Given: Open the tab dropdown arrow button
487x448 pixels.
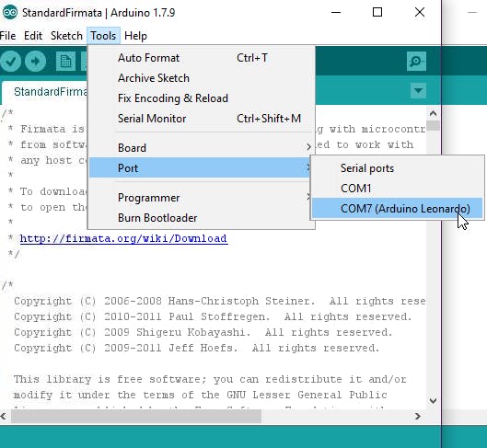Looking at the screenshot, I should [x=418, y=90].
